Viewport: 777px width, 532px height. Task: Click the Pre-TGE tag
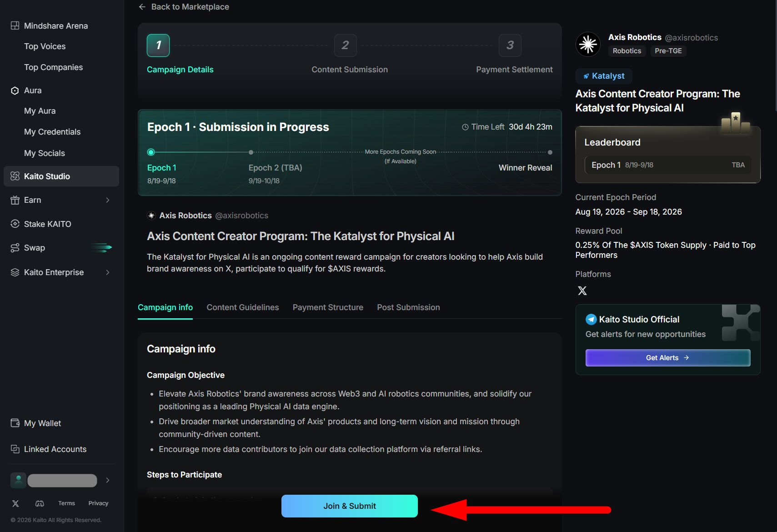[668, 51]
